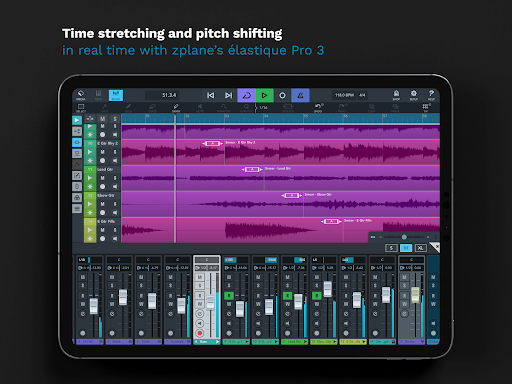Select the Draw pencil tool
Image resolution: width=512 pixels, height=384 pixels.
176,108
